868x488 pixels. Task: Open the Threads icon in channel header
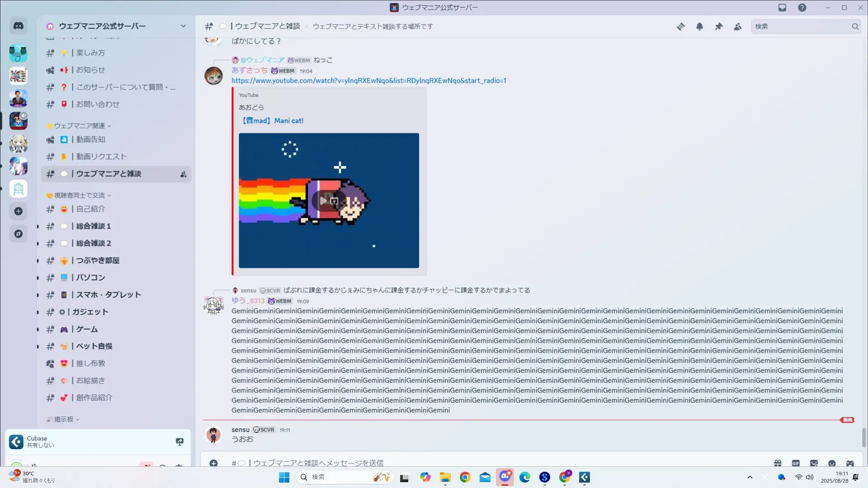click(680, 27)
